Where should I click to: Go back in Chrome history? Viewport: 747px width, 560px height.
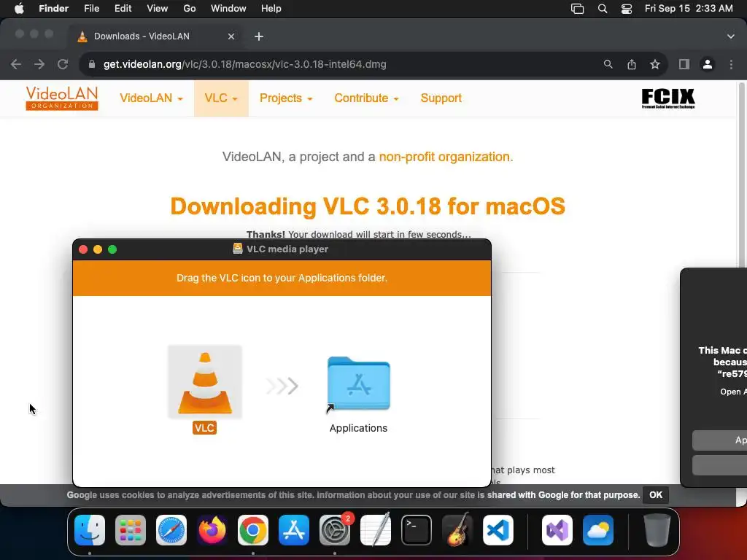16,64
